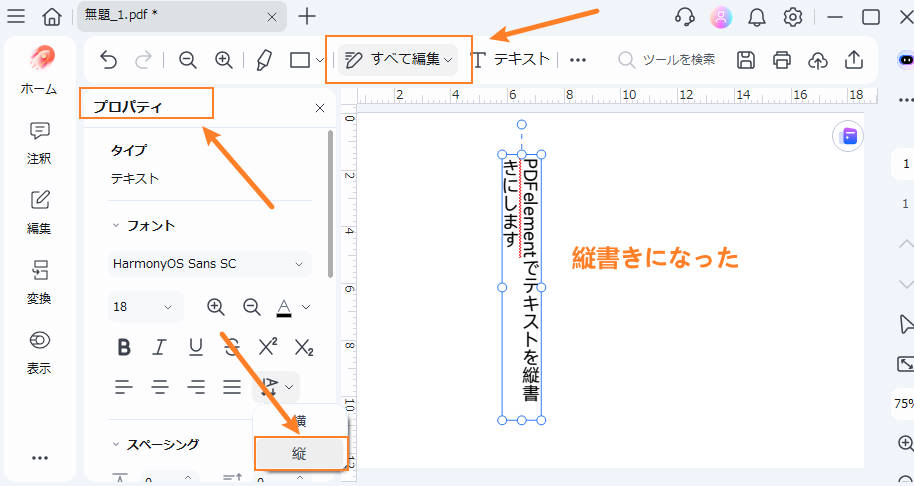This screenshot has width=914, height=486.
Task: Go to previous page with the up chevron
Action: pos(905,244)
